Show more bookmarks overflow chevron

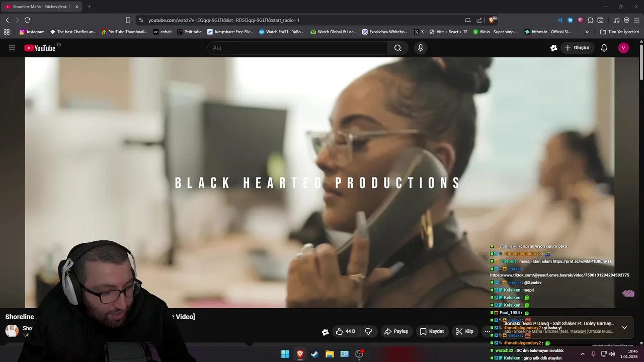(x=587, y=32)
